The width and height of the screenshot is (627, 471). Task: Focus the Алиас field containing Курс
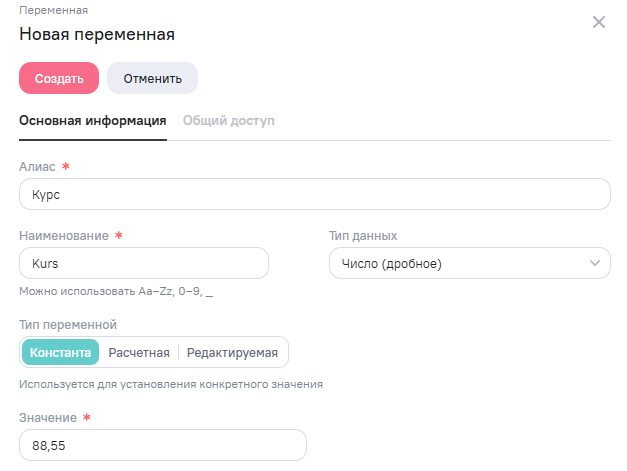[314, 194]
